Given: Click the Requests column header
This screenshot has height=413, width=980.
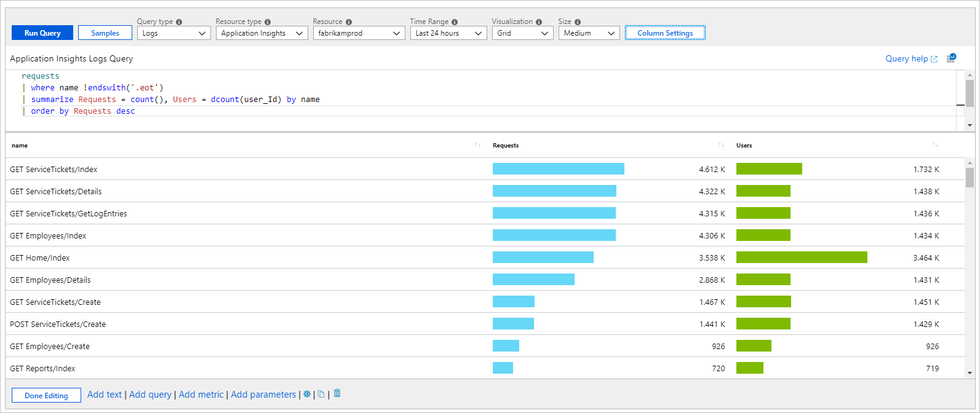Looking at the screenshot, I should (x=506, y=146).
